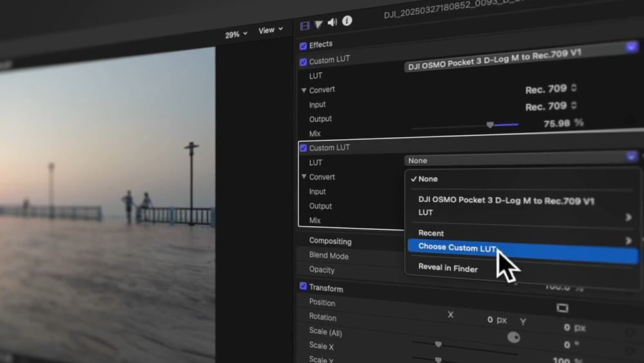This screenshot has width=644, height=363.
Task: Open the Audio inspector speaker icon
Action: pos(332,22)
